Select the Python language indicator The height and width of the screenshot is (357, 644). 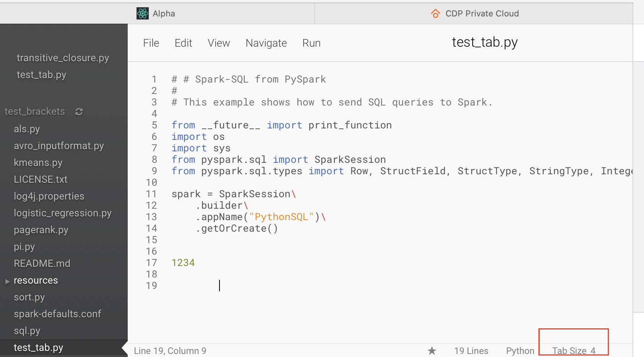[520, 351]
